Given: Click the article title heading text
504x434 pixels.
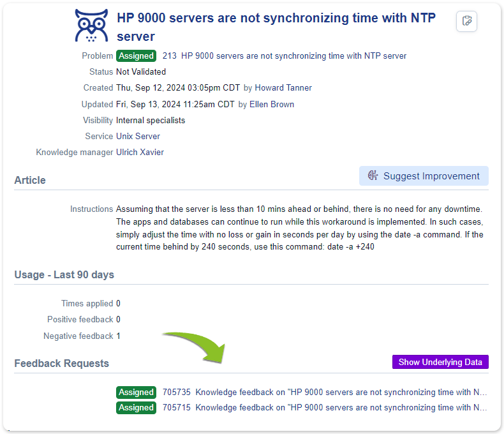Looking at the screenshot, I should pyautogui.click(x=276, y=27).
